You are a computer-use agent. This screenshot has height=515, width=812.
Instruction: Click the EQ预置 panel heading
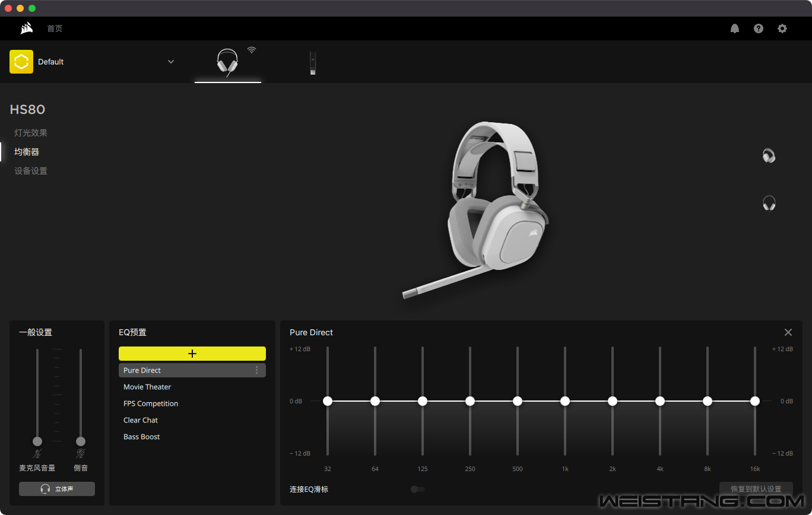tap(132, 332)
